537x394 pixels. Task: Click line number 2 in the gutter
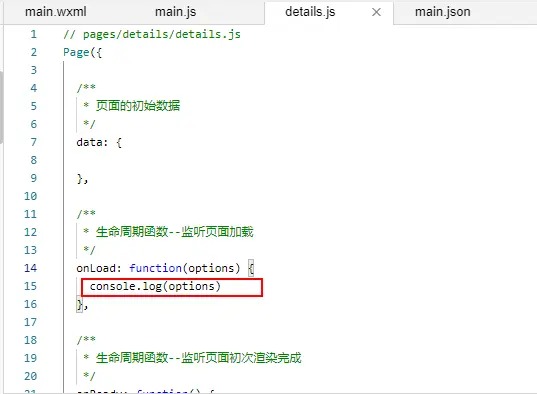pyautogui.click(x=33, y=52)
